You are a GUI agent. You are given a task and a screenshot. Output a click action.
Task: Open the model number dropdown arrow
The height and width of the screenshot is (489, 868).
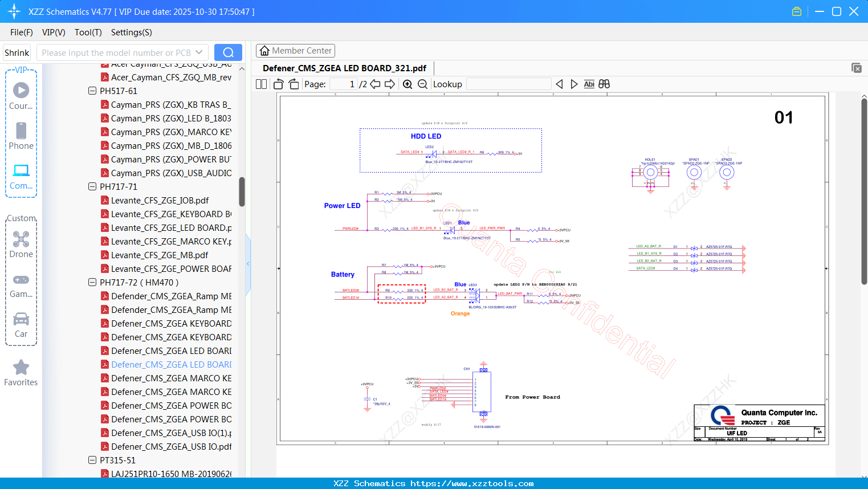(x=199, y=52)
